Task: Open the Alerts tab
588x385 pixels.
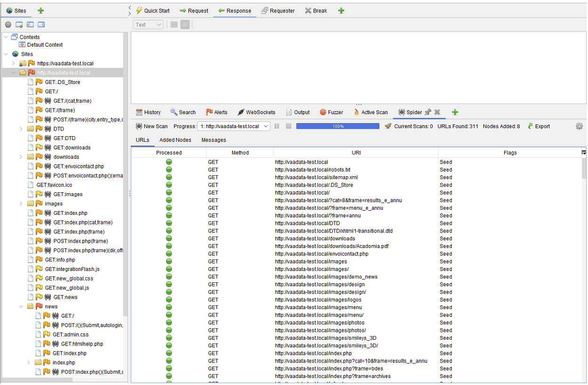Action: click(217, 112)
